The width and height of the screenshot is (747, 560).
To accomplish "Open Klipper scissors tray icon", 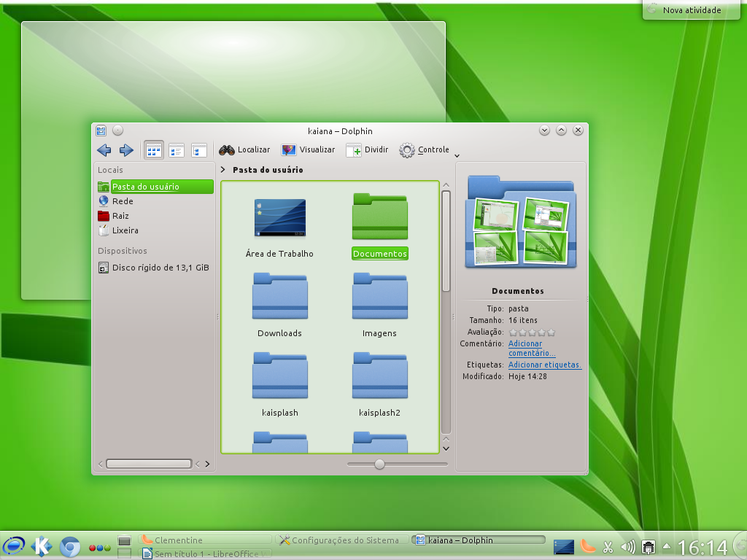I will (x=608, y=547).
